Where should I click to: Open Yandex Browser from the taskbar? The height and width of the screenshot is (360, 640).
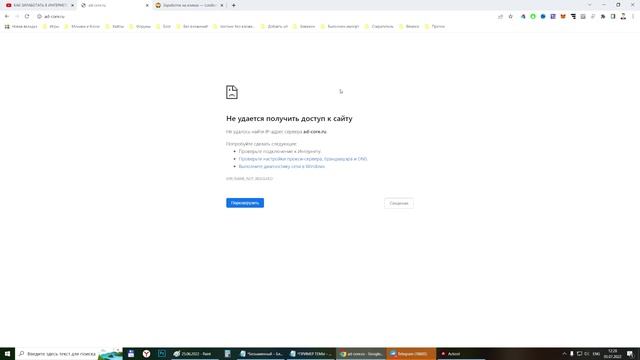click(146, 353)
